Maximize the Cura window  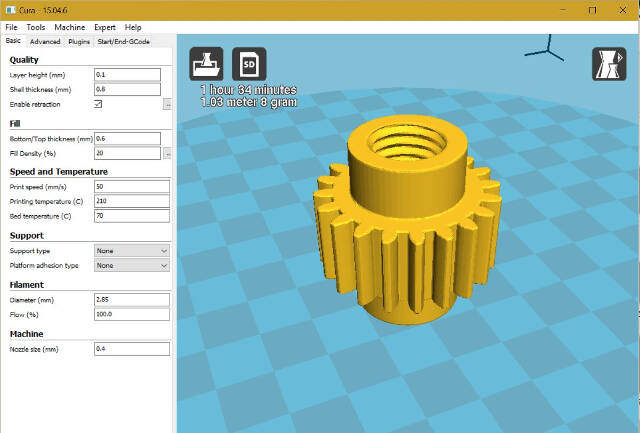593,10
